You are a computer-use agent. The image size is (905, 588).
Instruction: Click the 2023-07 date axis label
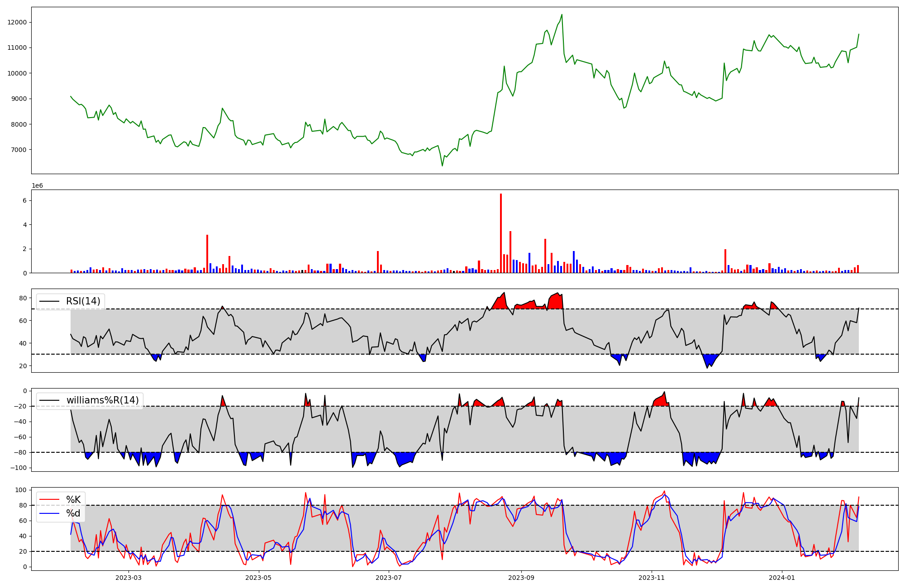pyautogui.click(x=389, y=578)
